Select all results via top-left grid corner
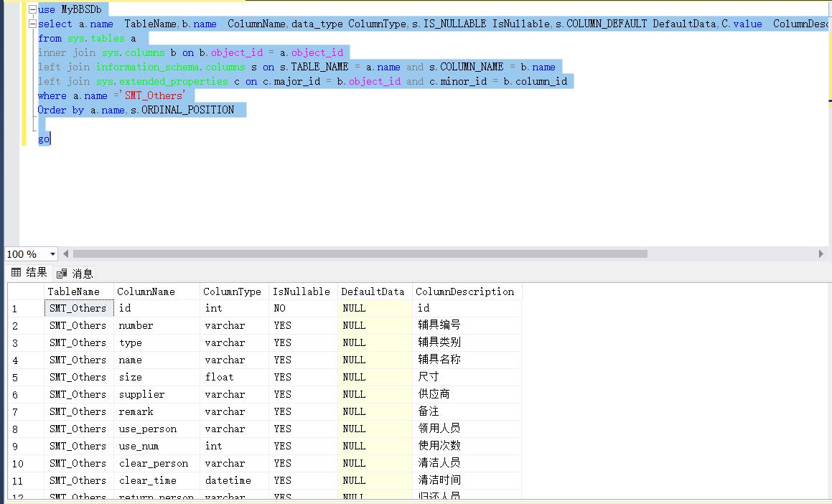 (x=26, y=291)
